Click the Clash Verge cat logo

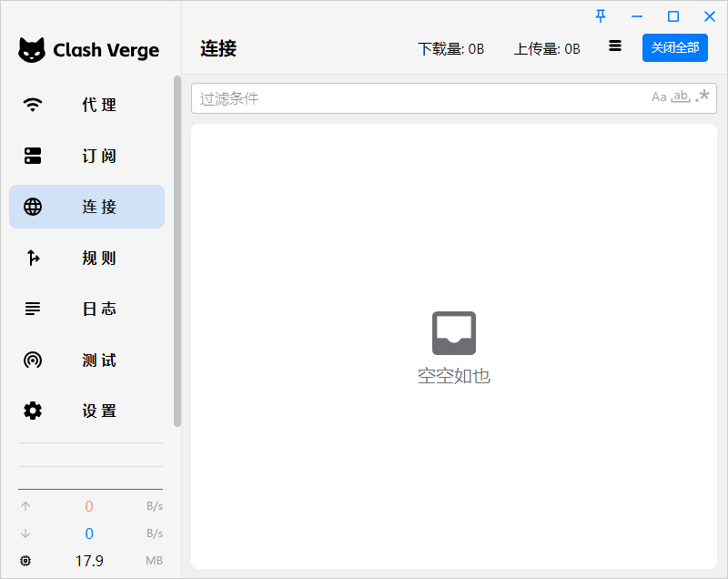(x=32, y=50)
